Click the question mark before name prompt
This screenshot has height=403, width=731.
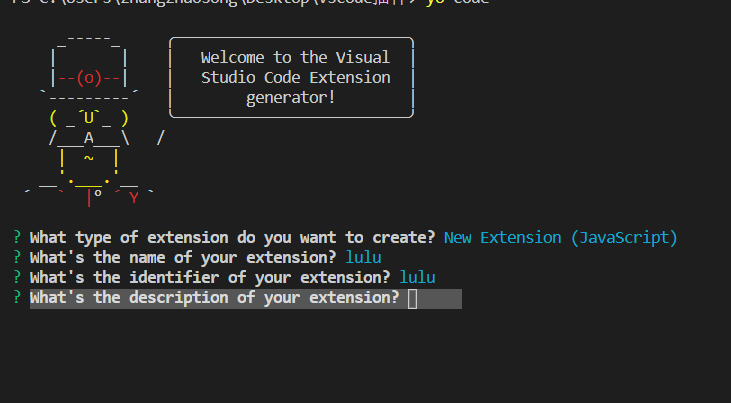point(18,258)
